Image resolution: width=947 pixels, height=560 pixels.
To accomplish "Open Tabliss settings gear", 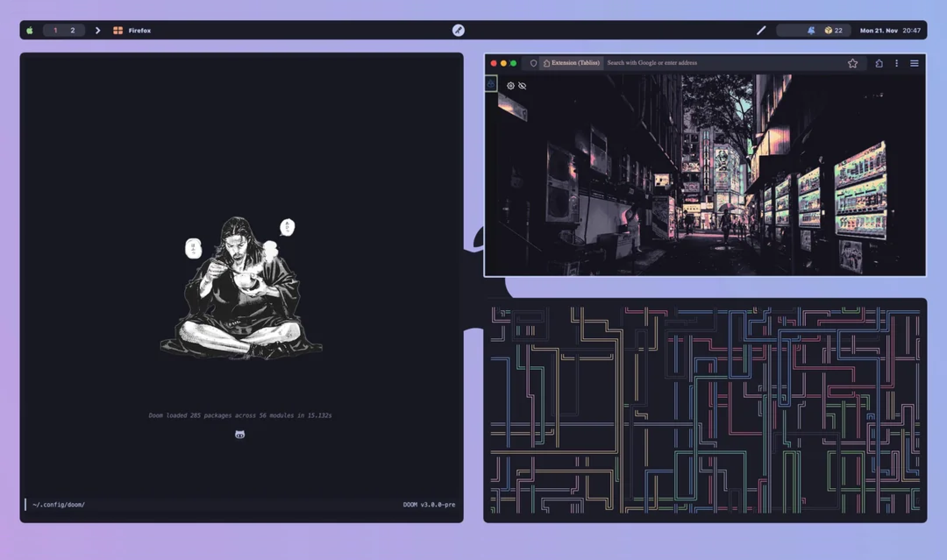I will (510, 85).
